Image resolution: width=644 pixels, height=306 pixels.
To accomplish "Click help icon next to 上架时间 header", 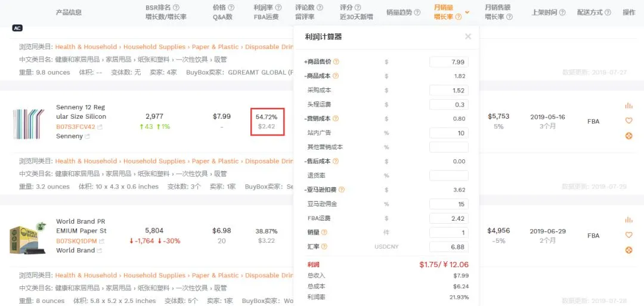I will point(562,13).
